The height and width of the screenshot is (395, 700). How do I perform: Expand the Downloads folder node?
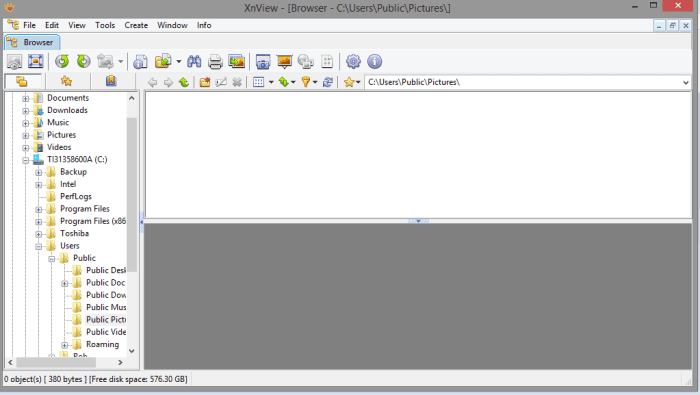click(x=26, y=111)
